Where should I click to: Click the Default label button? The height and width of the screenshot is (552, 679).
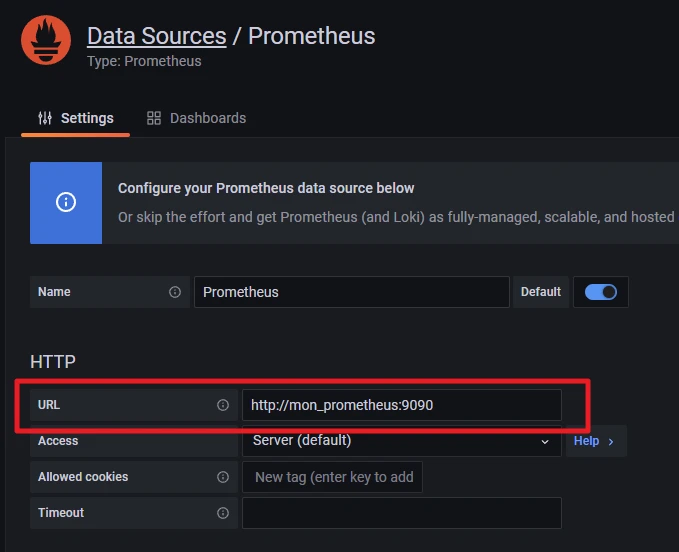pyautogui.click(x=541, y=292)
